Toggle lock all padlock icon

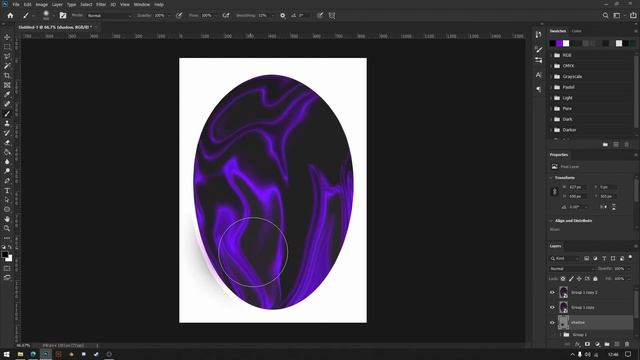click(x=596, y=279)
